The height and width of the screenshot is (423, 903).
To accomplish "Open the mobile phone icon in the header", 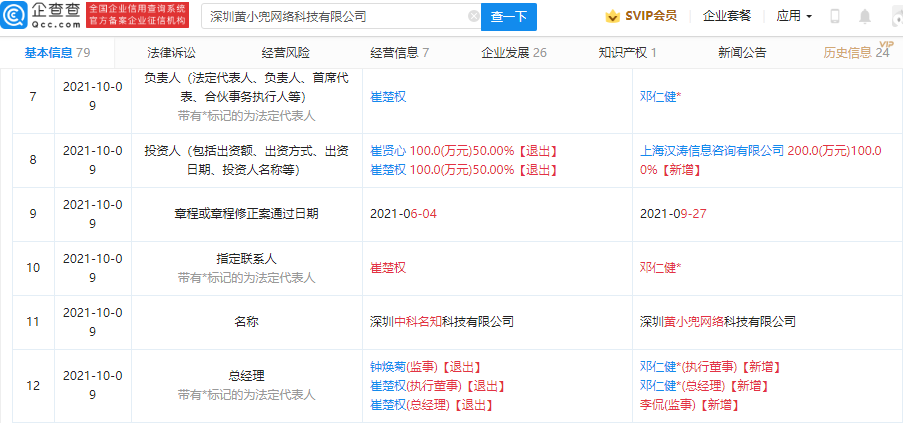I will point(834,17).
